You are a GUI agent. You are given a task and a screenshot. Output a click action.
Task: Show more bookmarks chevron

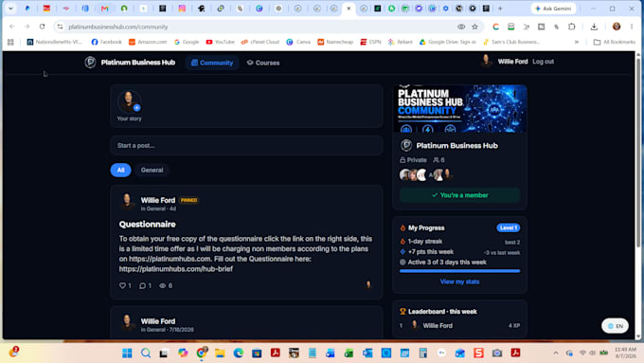577,42
